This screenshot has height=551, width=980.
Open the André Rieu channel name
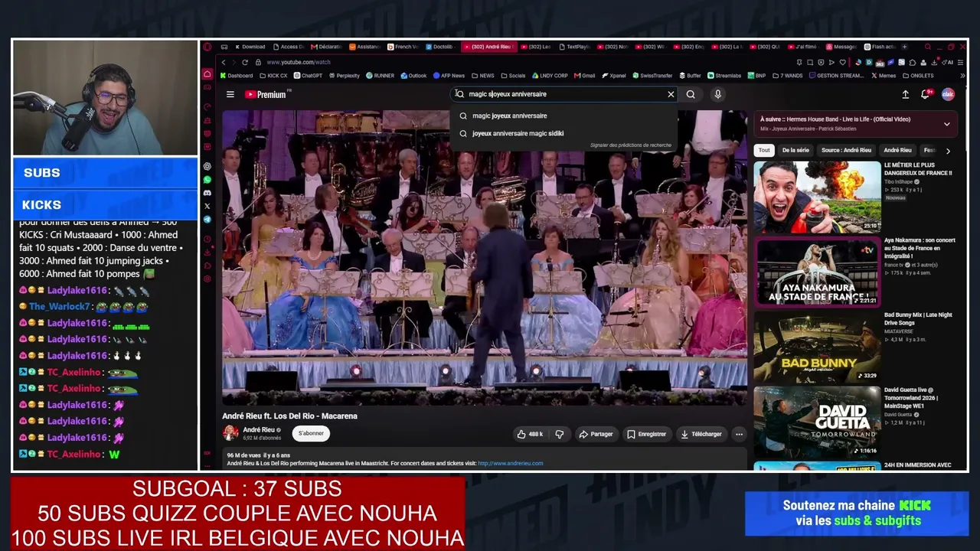(x=257, y=430)
